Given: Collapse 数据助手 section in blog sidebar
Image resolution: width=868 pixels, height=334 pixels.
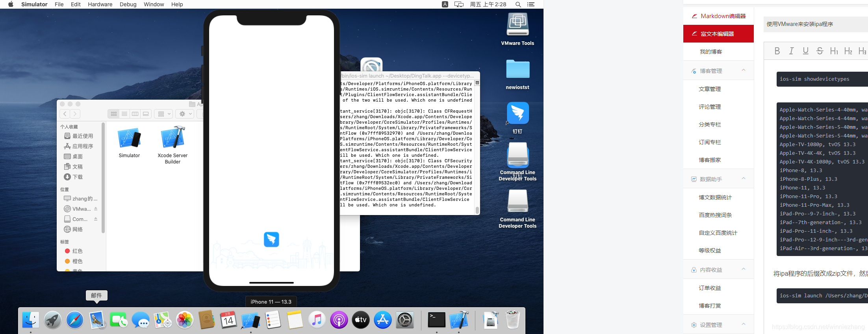Looking at the screenshot, I should point(744,179).
